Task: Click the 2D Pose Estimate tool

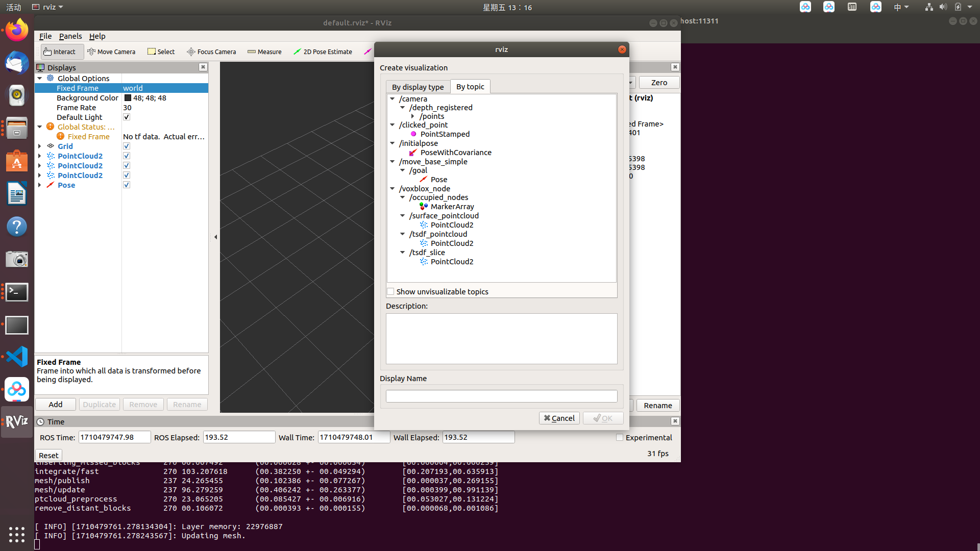Action: click(x=323, y=52)
